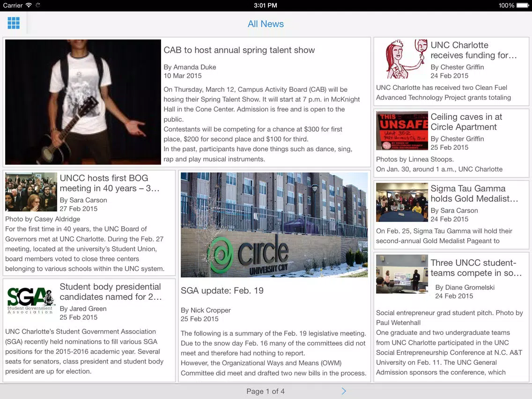Tap the battery indicator icon

click(x=523, y=5)
